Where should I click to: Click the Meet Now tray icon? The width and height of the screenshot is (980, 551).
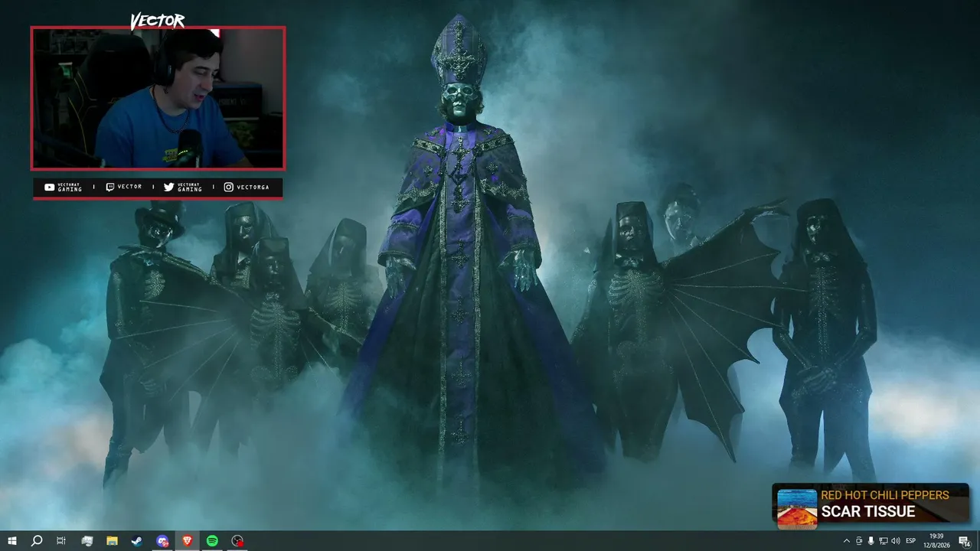[858, 541]
